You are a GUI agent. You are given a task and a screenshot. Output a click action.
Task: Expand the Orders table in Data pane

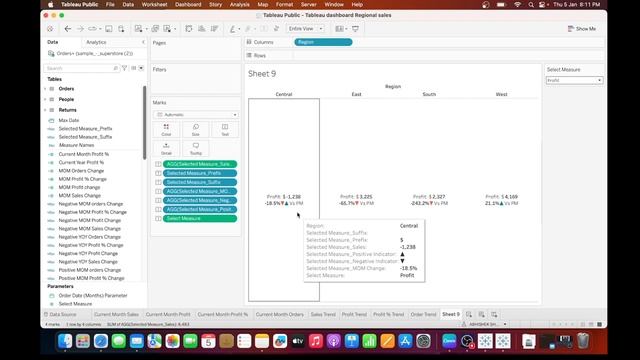click(45, 89)
